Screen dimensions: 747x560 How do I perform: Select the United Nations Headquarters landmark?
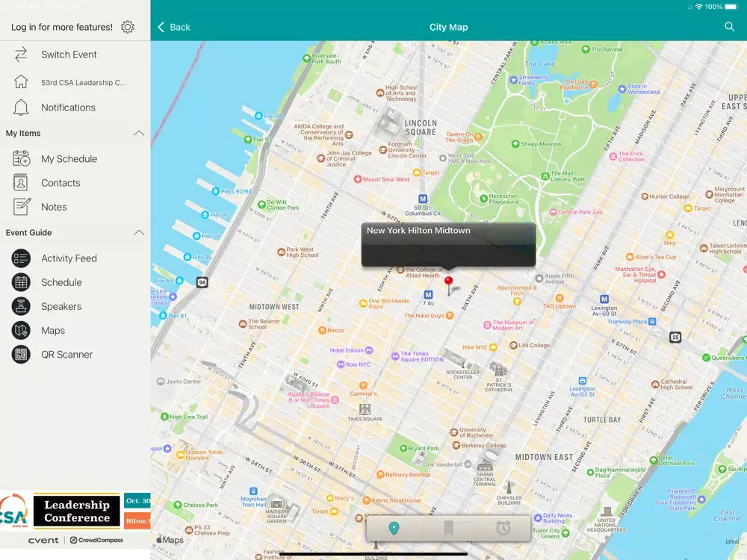click(x=607, y=512)
